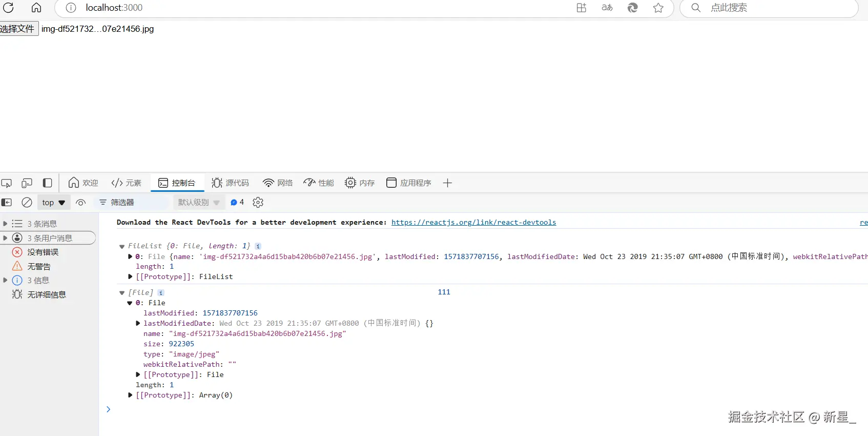Click the 4 issues counter badge
Viewport: 868px width, 436px height.
pyautogui.click(x=237, y=203)
